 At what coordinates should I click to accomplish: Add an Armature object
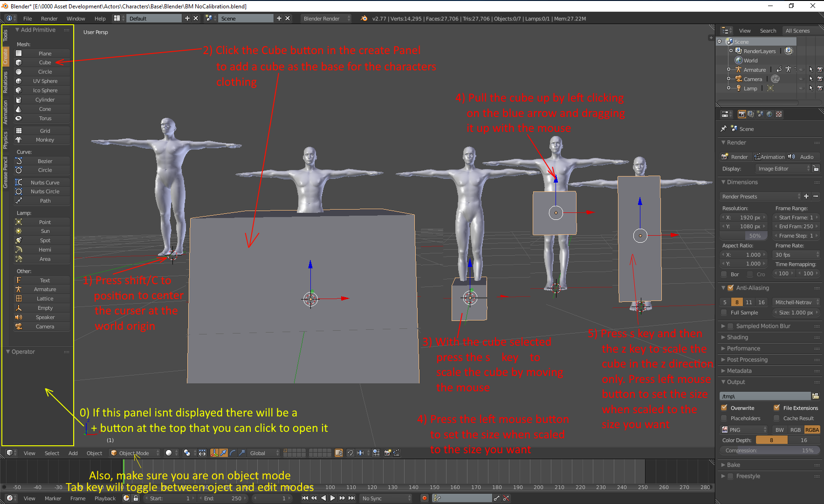(42, 289)
